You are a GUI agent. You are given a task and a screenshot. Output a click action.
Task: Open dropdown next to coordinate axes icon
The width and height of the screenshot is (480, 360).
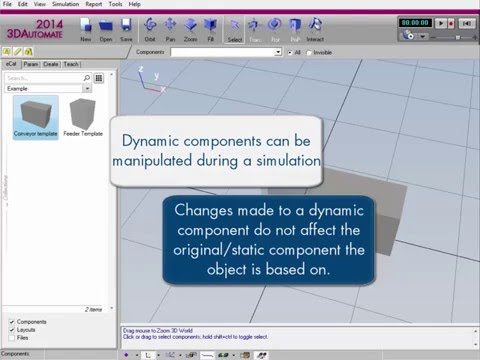click(x=158, y=355)
